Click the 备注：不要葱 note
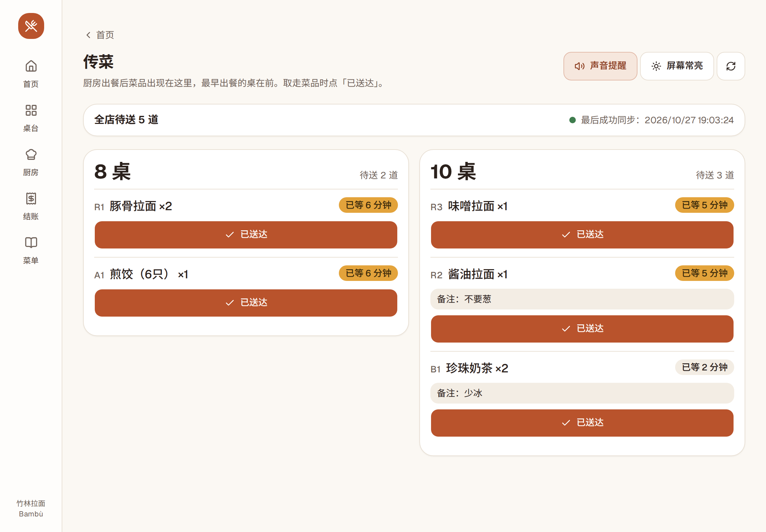Viewport: 766px width, 532px height. coord(582,299)
